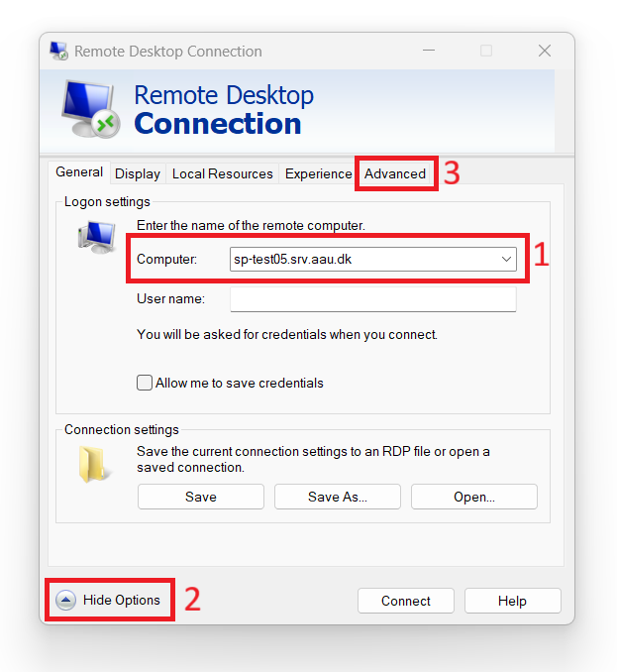Screen dimensions: 617x672
Task: Click the User name field
Action: (373, 299)
